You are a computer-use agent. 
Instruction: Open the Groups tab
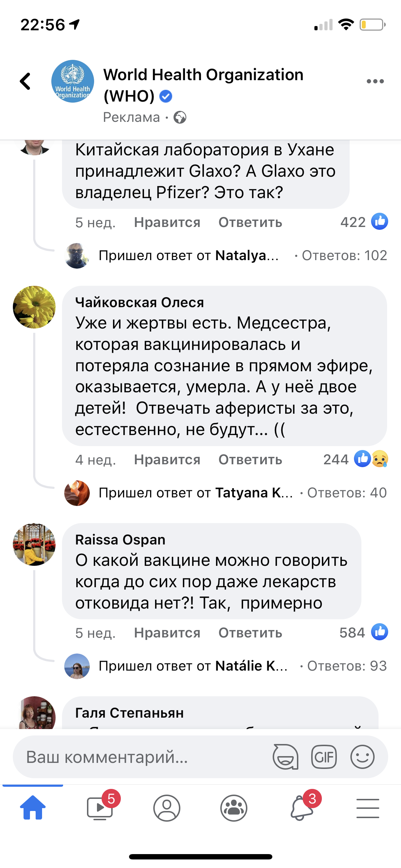tap(234, 808)
